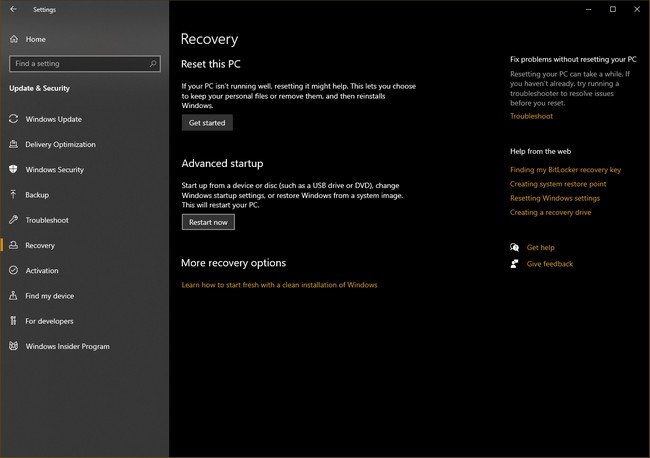Open the Windows Insider Program page
The width and height of the screenshot is (650, 458).
[x=67, y=346]
